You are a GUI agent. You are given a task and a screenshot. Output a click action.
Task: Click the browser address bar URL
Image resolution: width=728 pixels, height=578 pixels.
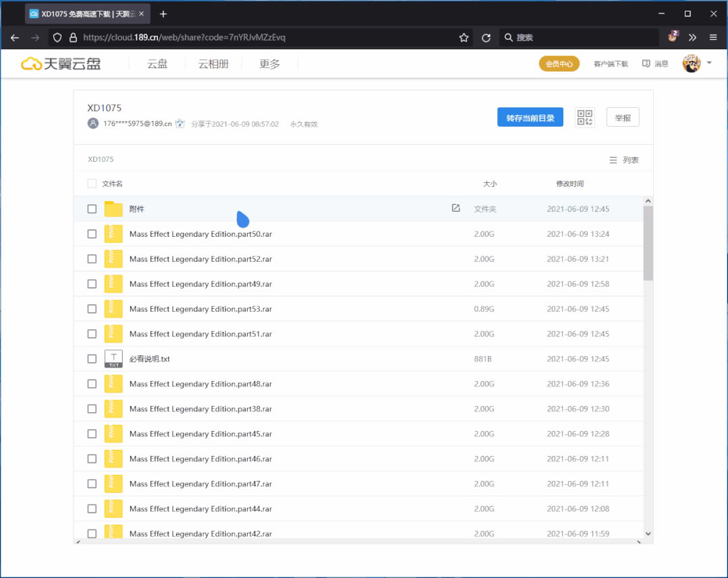pos(184,38)
